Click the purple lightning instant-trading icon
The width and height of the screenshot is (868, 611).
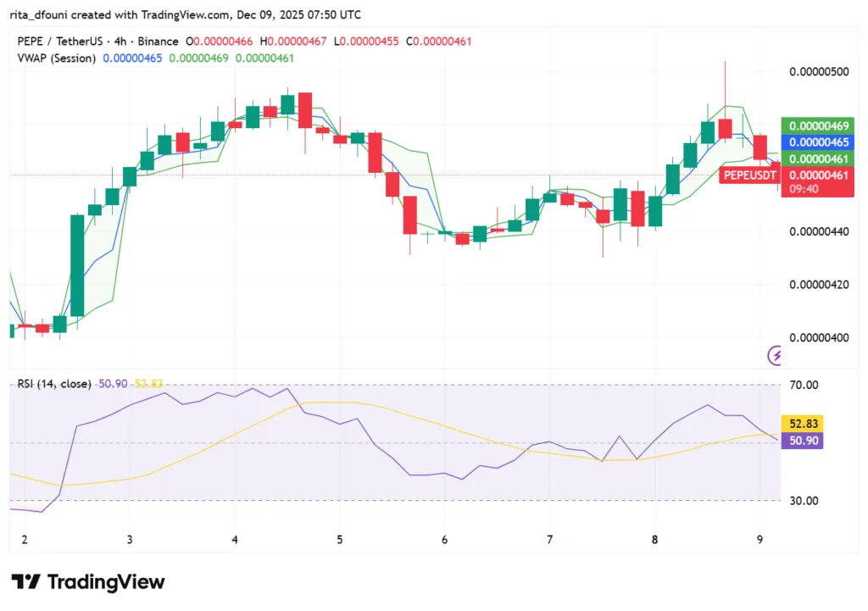(x=775, y=356)
